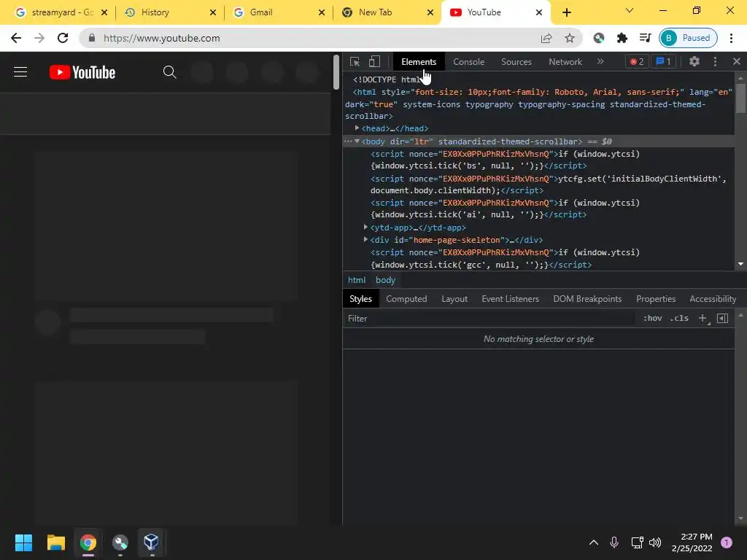Switch to the History tab
The image size is (747, 560).
(169, 12)
